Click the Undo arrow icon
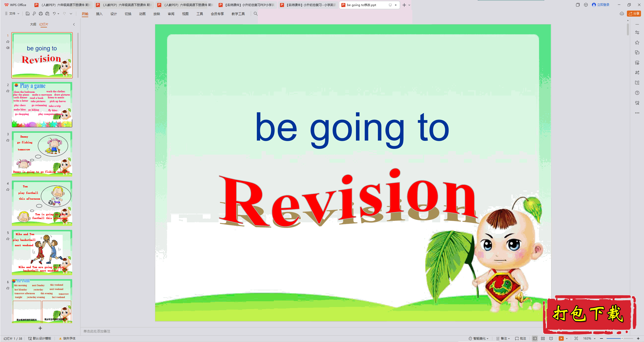 [x=54, y=14]
